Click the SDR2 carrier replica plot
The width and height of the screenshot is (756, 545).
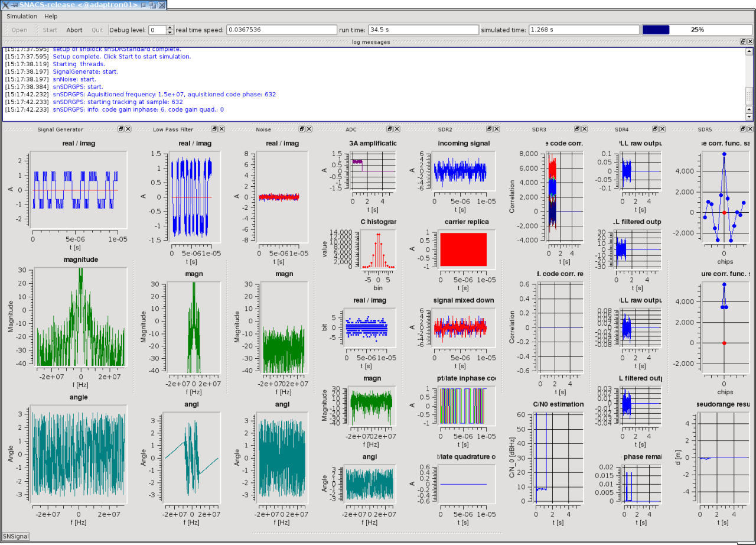(463, 249)
